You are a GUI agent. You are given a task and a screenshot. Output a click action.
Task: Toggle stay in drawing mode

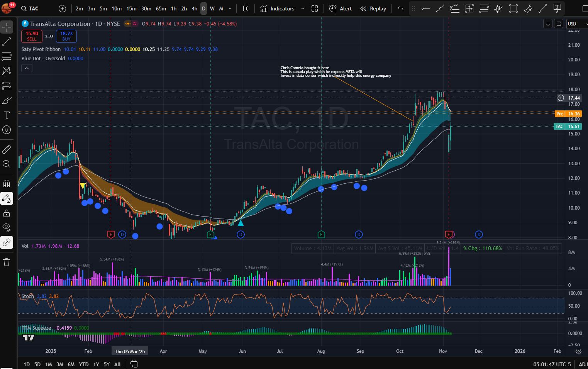pyautogui.click(x=7, y=198)
